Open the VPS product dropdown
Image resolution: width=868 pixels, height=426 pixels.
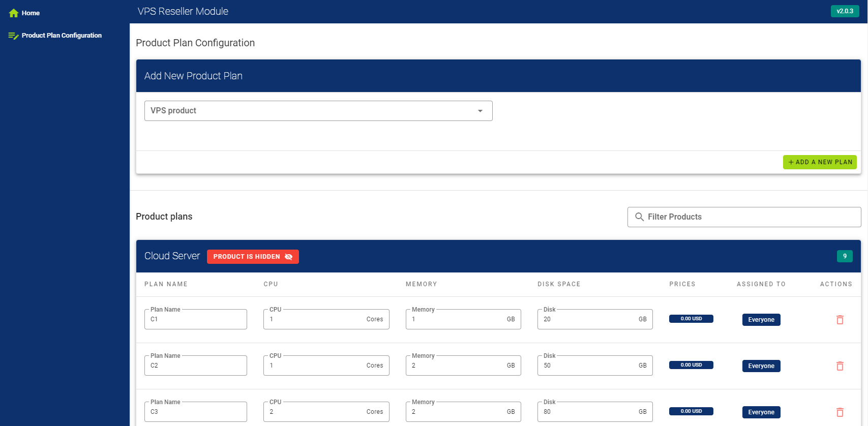click(310, 111)
